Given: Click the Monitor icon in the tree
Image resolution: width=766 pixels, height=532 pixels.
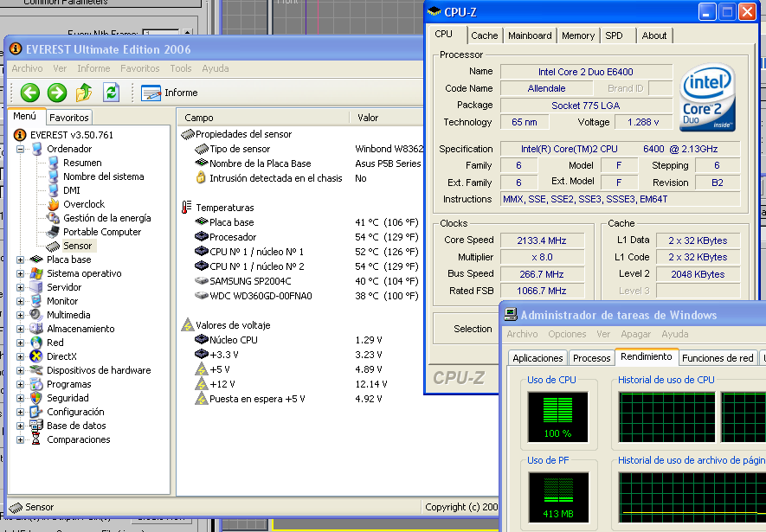Looking at the screenshot, I should click(36, 301).
